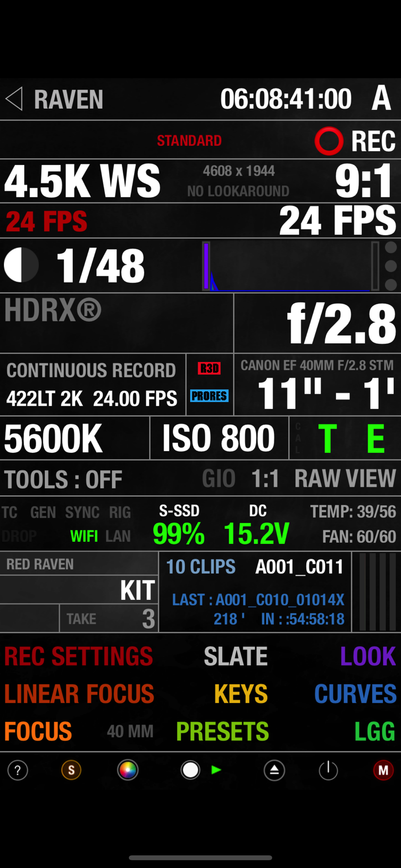This screenshot has height=868, width=401.
Task: Open the LOOK menu
Action: tap(368, 656)
